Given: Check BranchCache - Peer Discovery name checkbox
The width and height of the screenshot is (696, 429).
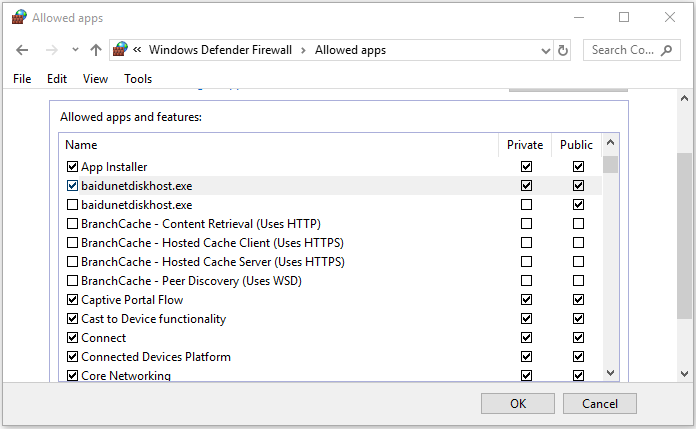Looking at the screenshot, I should pyautogui.click(x=72, y=281).
